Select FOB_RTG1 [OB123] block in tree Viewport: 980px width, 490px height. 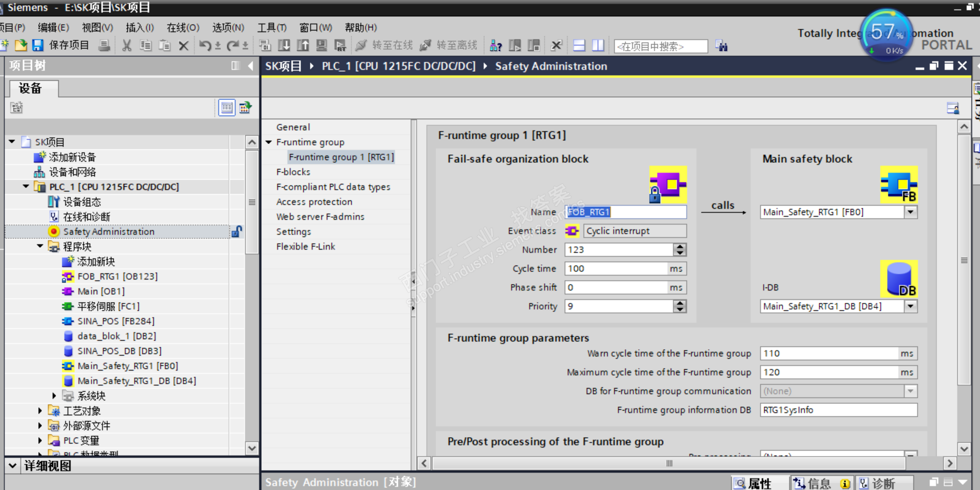pos(117,276)
